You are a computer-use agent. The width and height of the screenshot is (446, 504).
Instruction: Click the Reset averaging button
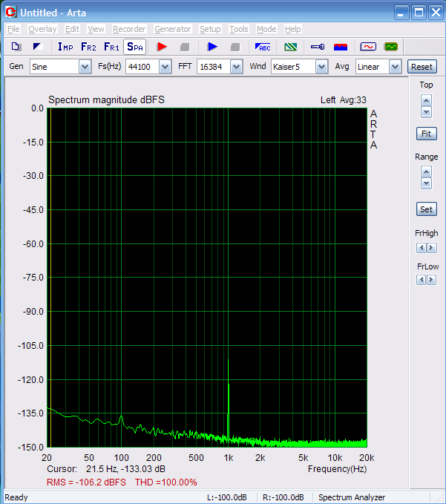click(422, 67)
